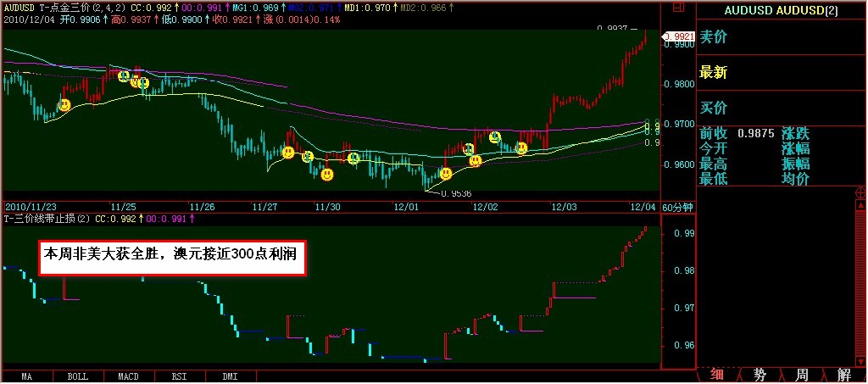Viewport: 868px width, 384px height.
Task: Click the 卖价 ask price label
Action: [x=714, y=37]
